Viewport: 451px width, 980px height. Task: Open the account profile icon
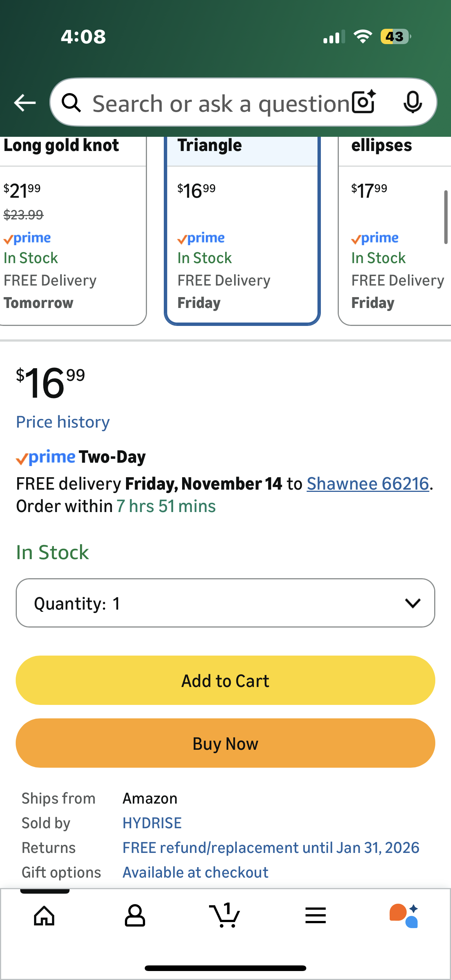point(135,915)
